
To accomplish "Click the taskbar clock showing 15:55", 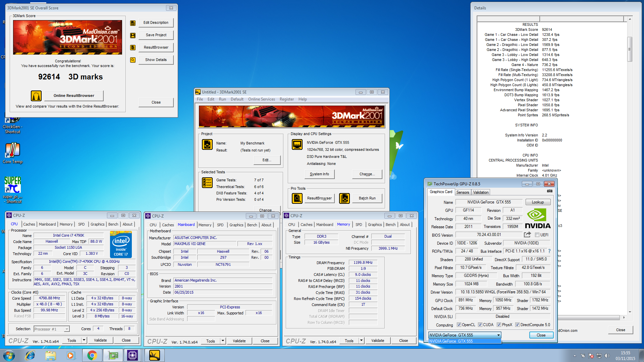I will 625,356.
